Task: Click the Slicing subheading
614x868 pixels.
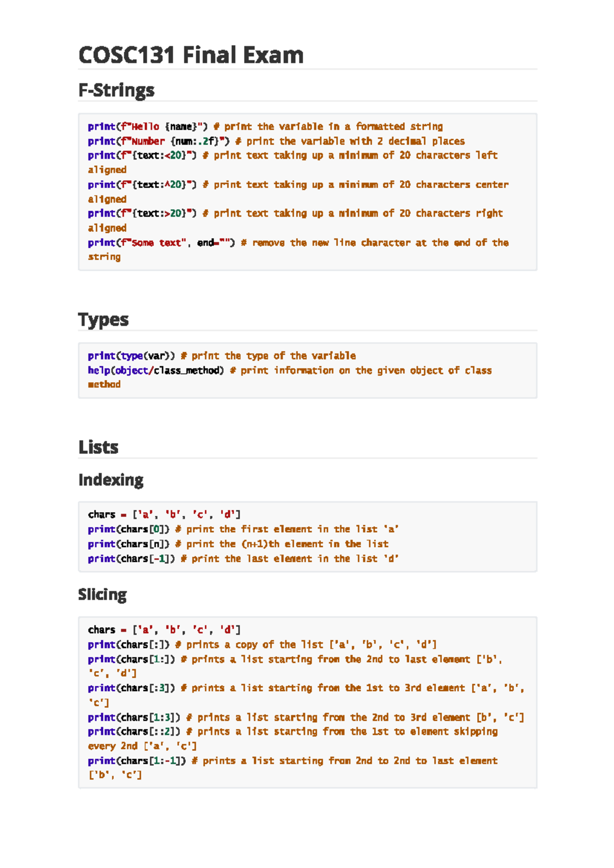Action: click(102, 595)
